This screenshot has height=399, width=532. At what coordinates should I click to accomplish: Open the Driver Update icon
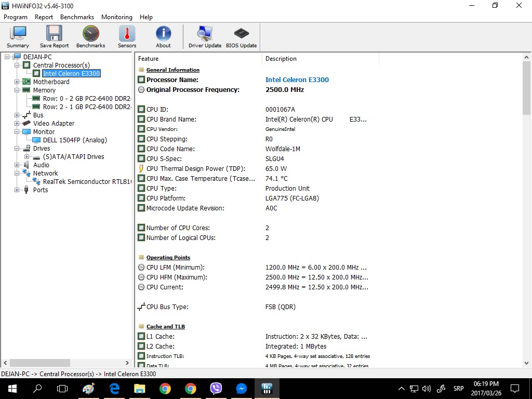pyautogui.click(x=205, y=37)
